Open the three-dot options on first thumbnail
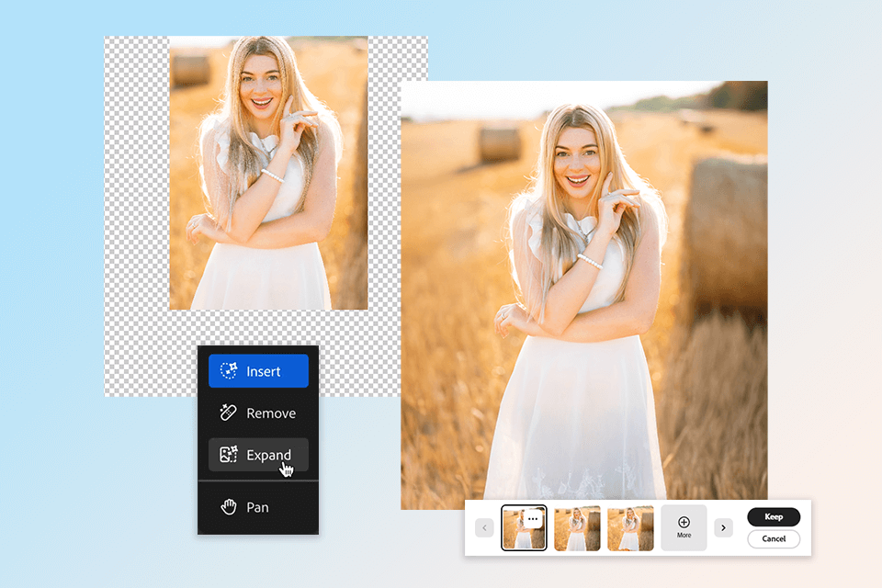 [x=533, y=519]
